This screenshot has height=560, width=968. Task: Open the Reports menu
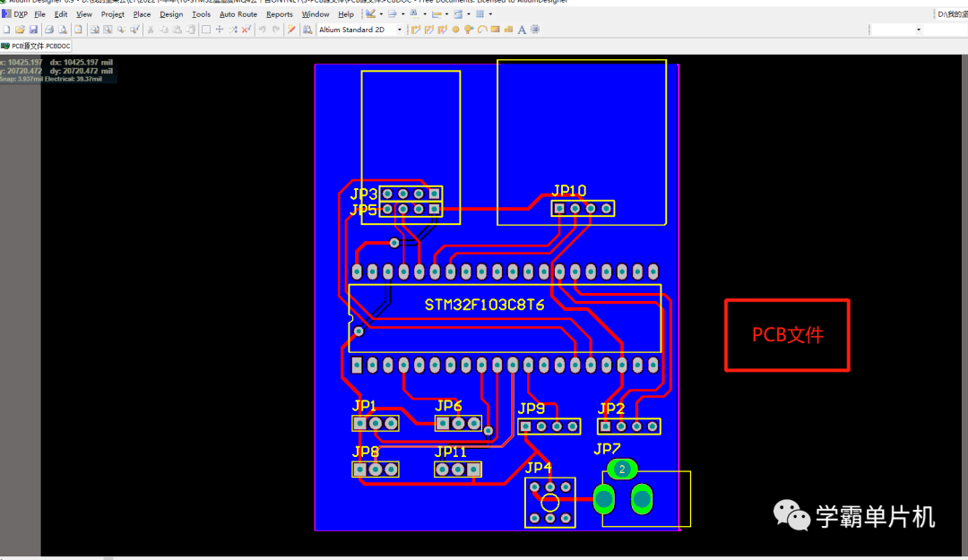coord(279,14)
